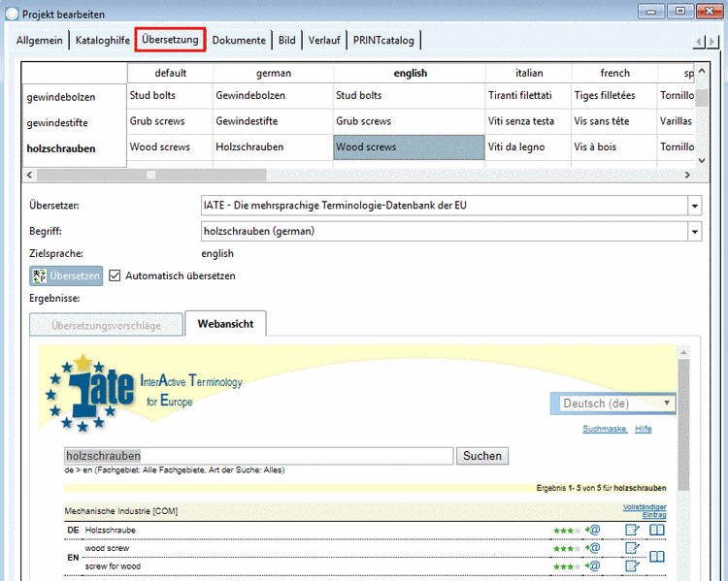The width and height of the screenshot is (728, 581).
Task: Select the italian cell Viti senza testa
Action: pyautogui.click(x=529, y=121)
